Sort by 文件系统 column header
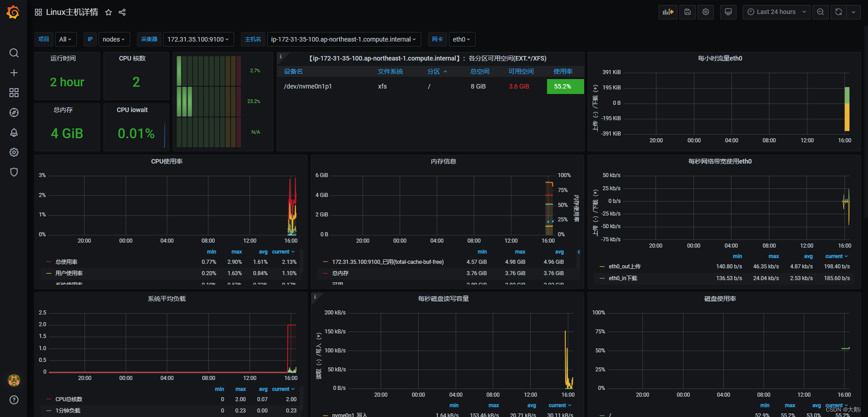Image resolution: width=868 pixels, height=417 pixels. point(390,71)
